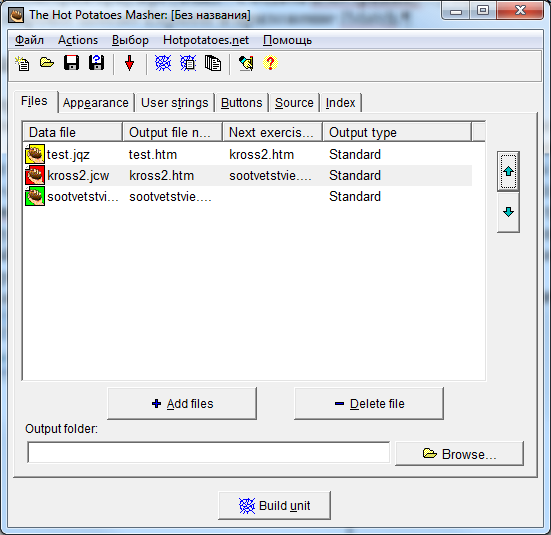Click kross2.htm in the Next exercise column
The image size is (551, 535).
tap(261, 154)
